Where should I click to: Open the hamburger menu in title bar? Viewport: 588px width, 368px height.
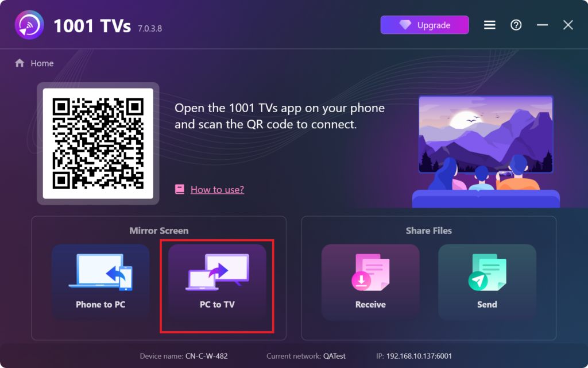[489, 25]
